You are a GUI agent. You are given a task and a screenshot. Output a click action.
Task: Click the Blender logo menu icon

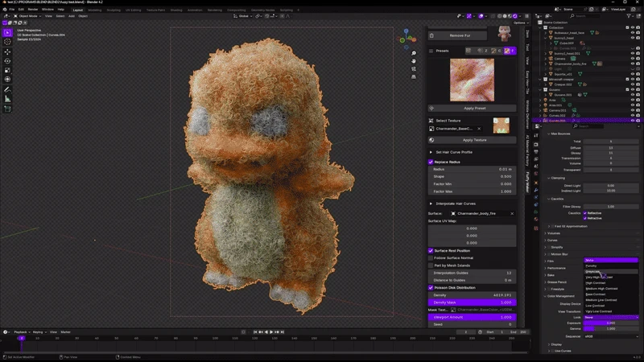click(x=5, y=10)
